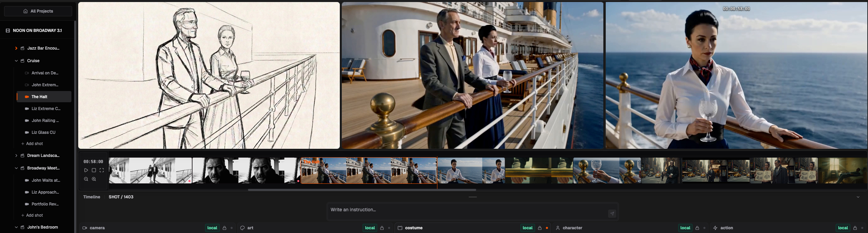This screenshot has height=233, width=868.
Task: Toggle the status dot on art panel
Action: coord(389,228)
